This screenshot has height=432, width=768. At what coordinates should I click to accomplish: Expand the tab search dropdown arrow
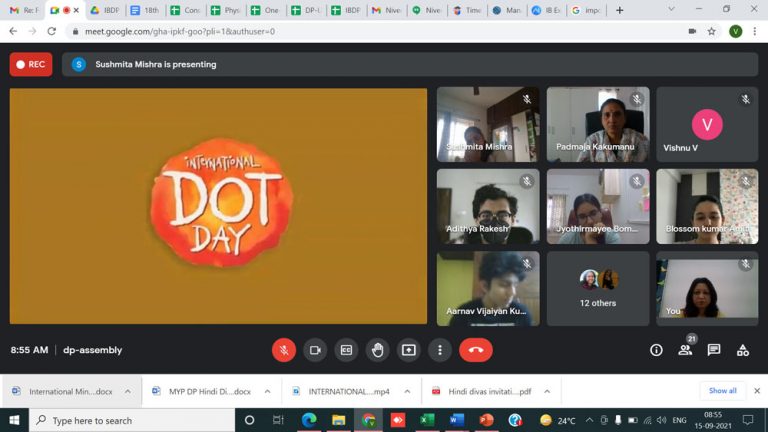[x=671, y=9]
